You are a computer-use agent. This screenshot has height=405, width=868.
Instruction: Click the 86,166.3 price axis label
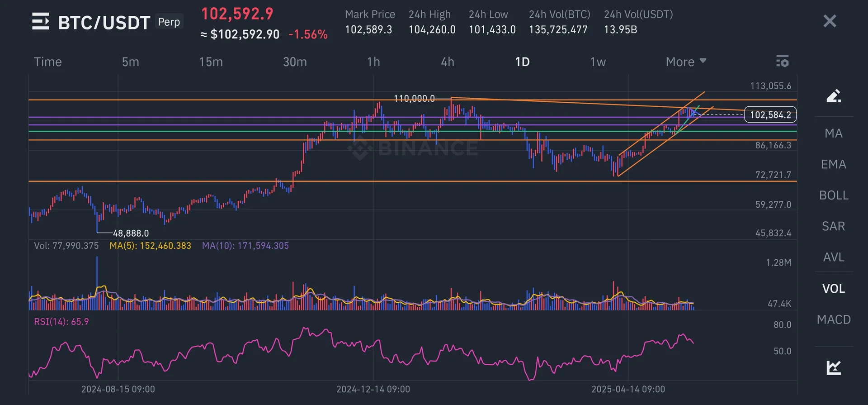click(x=773, y=145)
